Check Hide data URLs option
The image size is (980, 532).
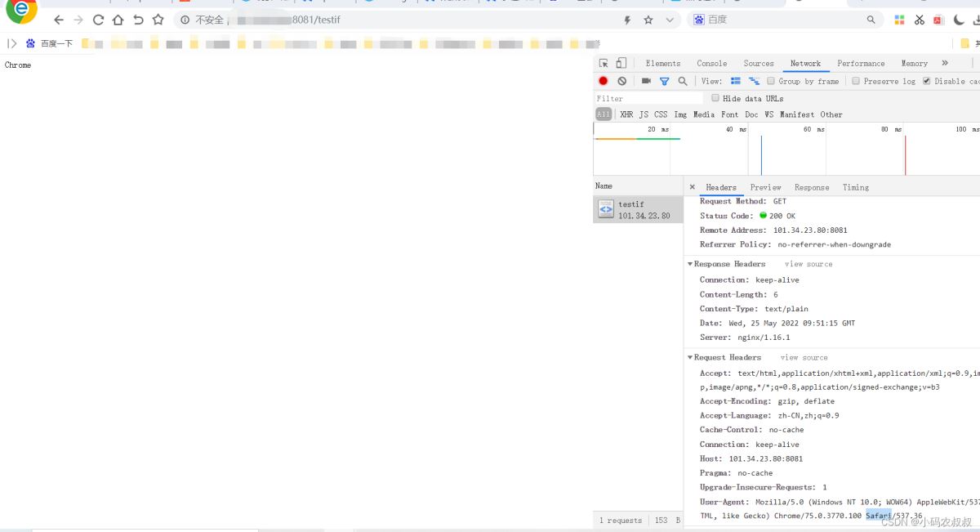(715, 98)
